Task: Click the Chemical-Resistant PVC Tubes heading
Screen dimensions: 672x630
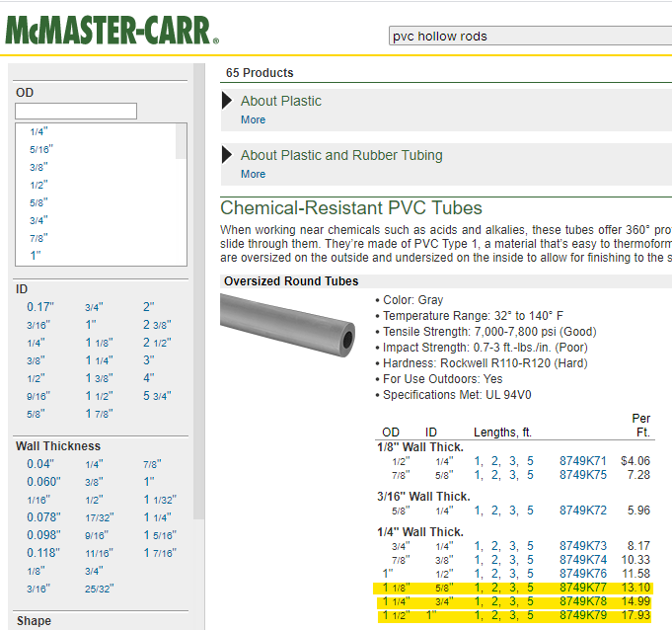Action: [x=351, y=208]
